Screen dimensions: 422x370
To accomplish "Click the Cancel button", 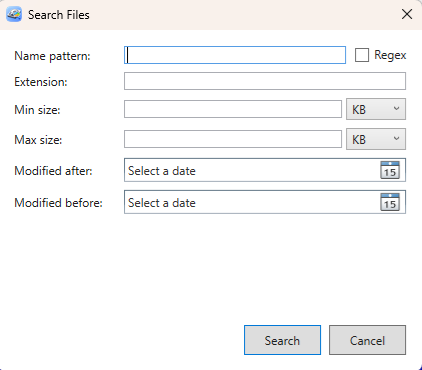I will point(367,340).
